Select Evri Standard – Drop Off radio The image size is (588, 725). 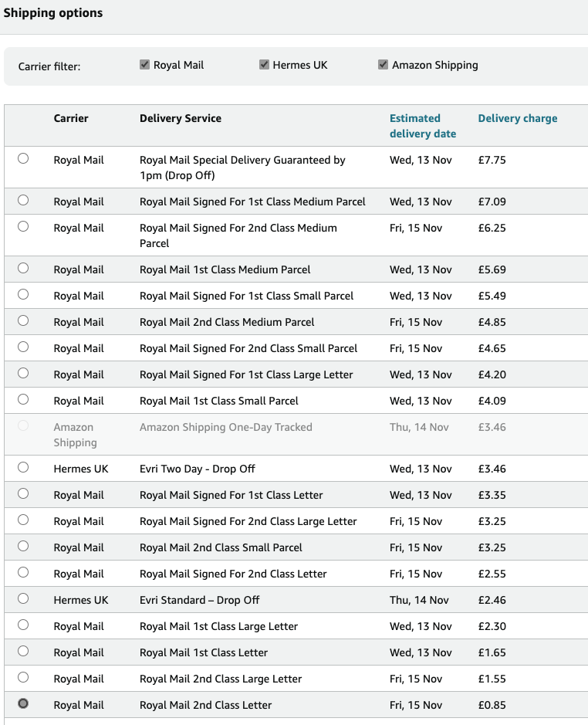pyautogui.click(x=23, y=599)
